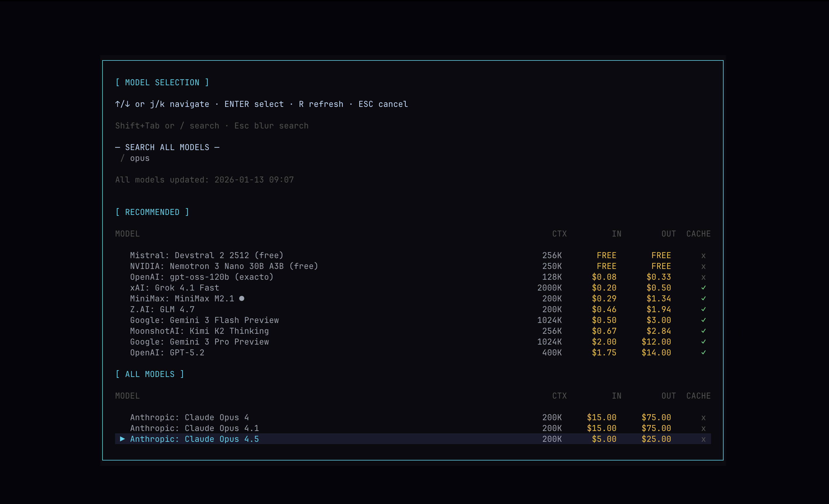This screenshot has height=504, width=829.
Task: Click '$0.08' input price for gpt-oss-120b
Action: point(604,277)
